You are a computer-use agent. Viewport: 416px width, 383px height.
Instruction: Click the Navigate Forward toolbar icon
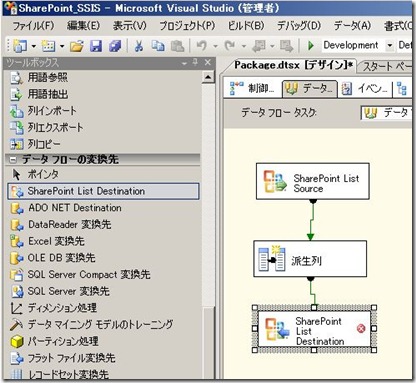[x=286, y=46]
